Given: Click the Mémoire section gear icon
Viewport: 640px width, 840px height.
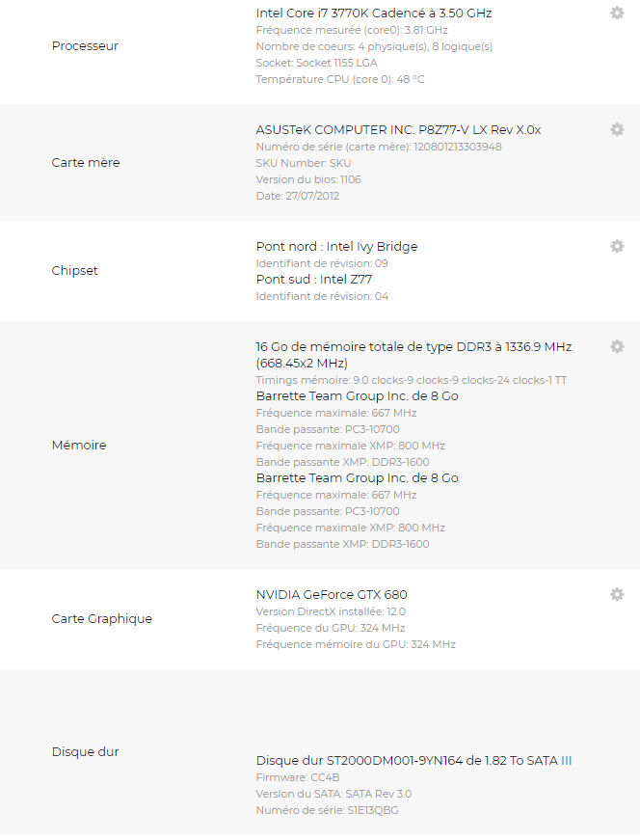Looking at the screenshot, I should pyautogui.click(x=617, y=346).
